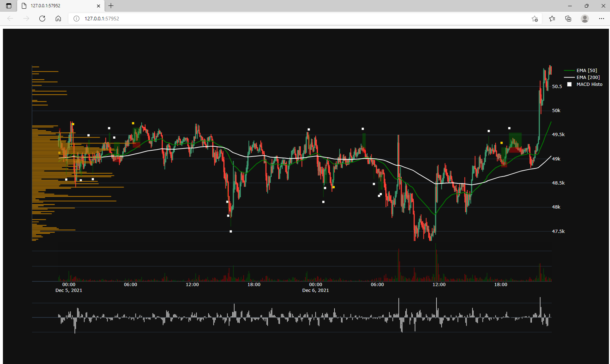Click the browser back button
610x364 pixels.
tap(10, 19)
